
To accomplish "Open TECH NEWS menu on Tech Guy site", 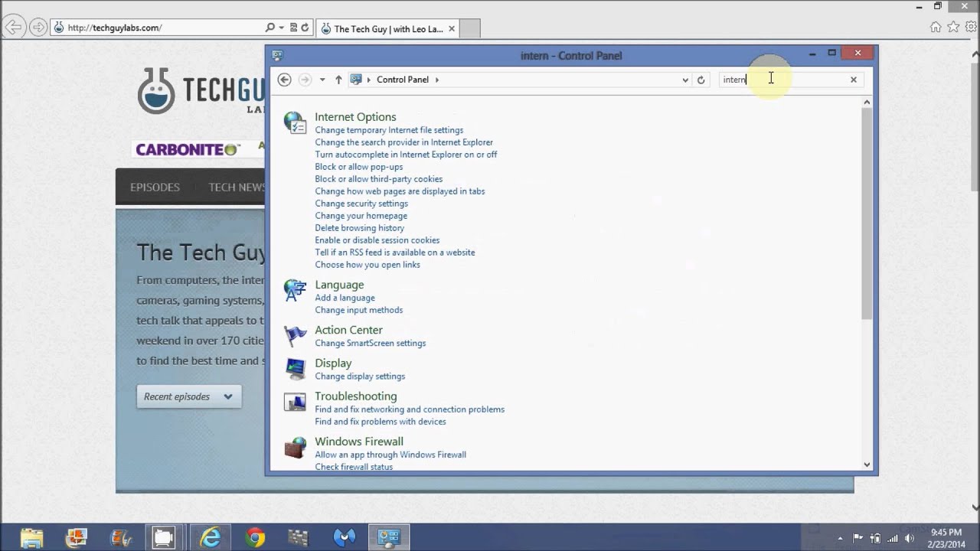I will tap(237, 187).
